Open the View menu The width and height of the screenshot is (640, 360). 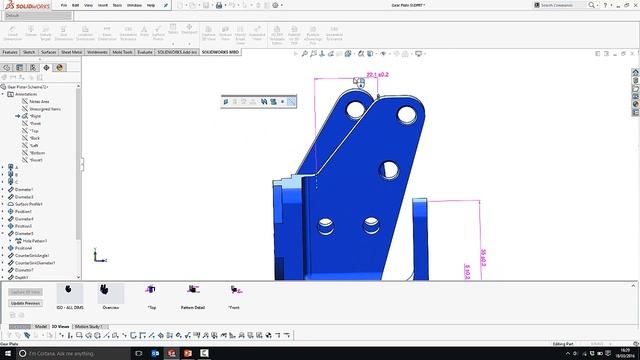[x=88, y=5]
